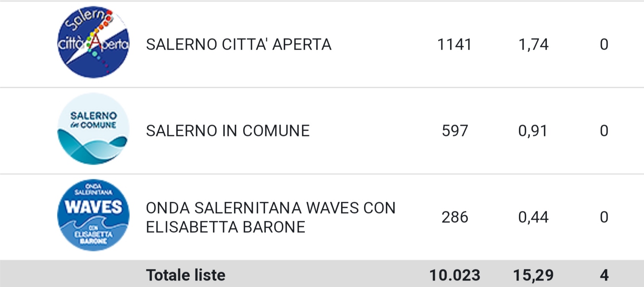644x287 pixels.
Task: Select the 597 votes figure
Action: tap(455, 131)
